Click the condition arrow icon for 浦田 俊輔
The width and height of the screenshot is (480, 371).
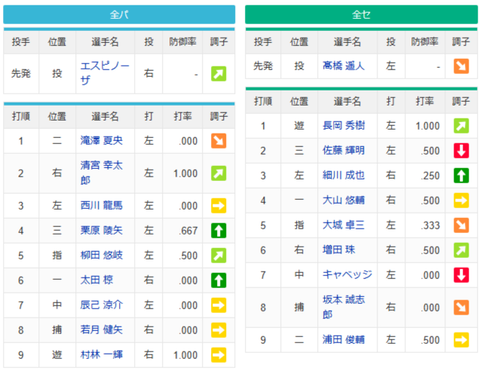click(461, 340)
